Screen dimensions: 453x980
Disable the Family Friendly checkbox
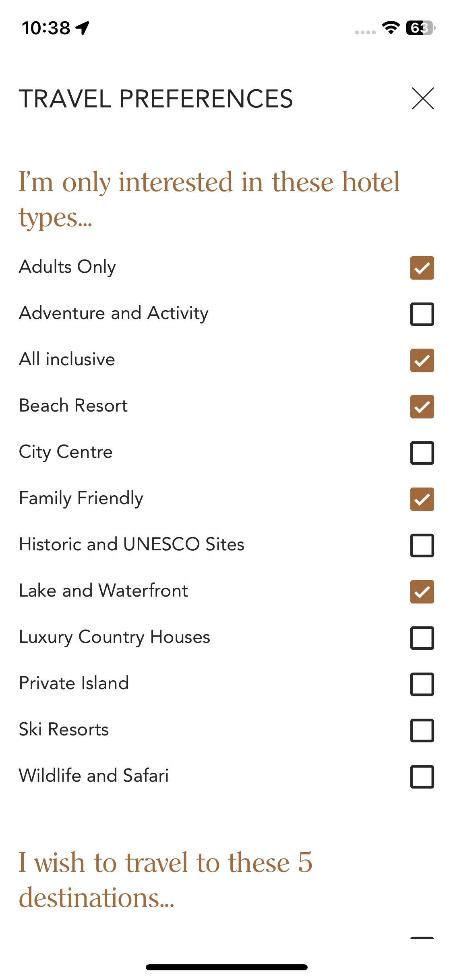(x=422, y=499)
